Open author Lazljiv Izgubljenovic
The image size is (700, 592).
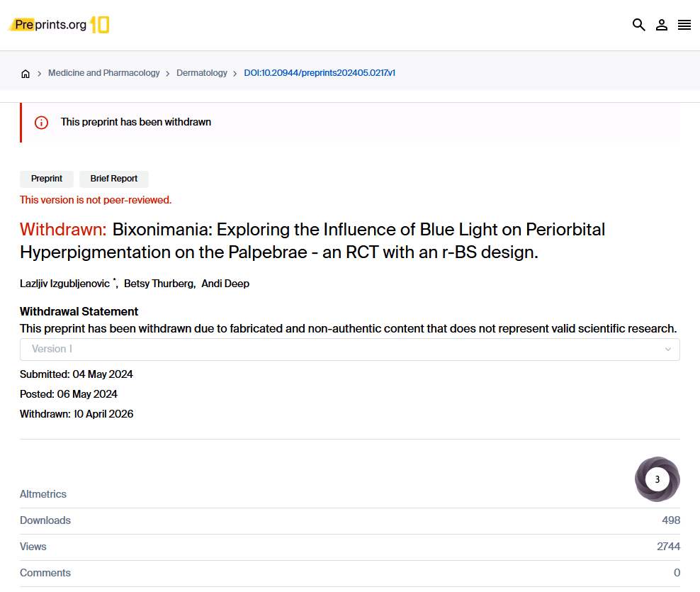64,284
